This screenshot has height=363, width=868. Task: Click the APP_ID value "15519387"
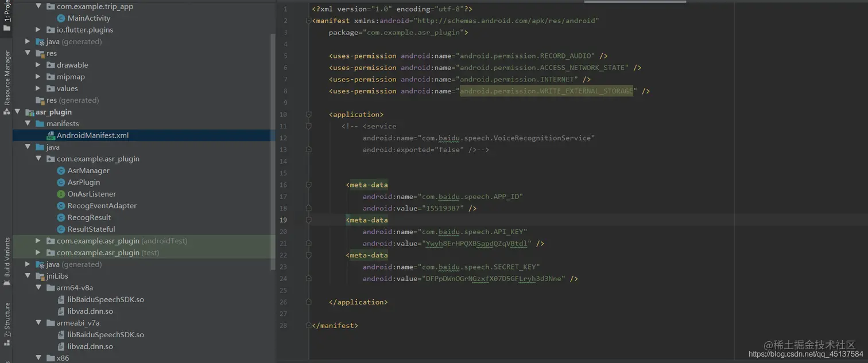pos(443,208)
